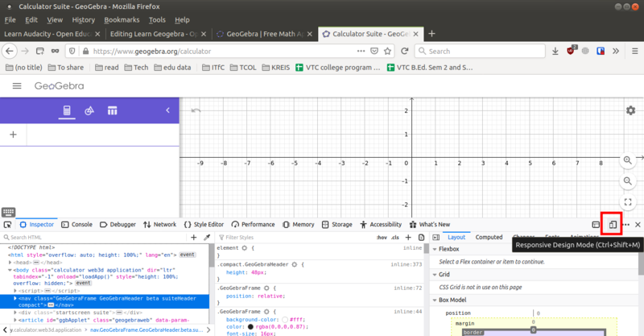The image size is (644, 336).
Task: Open the table of values view icon
Action: coord(112,110)
